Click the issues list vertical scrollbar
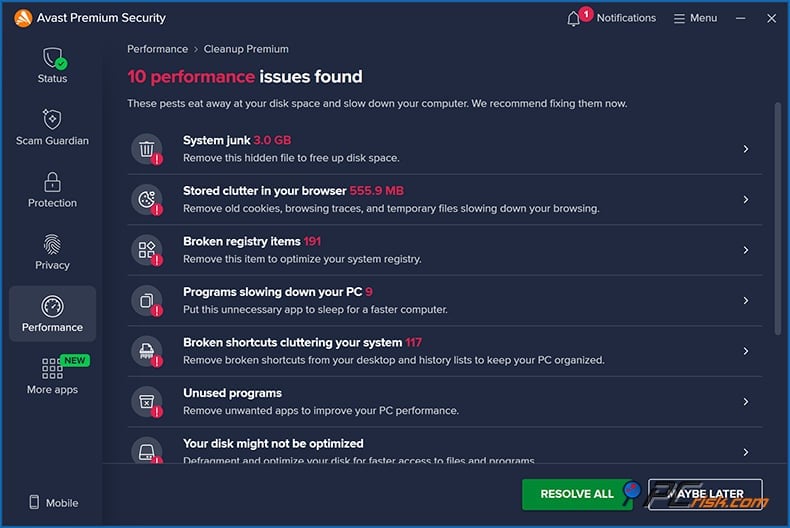Screen dimensions: 790x528 [777, 219]
